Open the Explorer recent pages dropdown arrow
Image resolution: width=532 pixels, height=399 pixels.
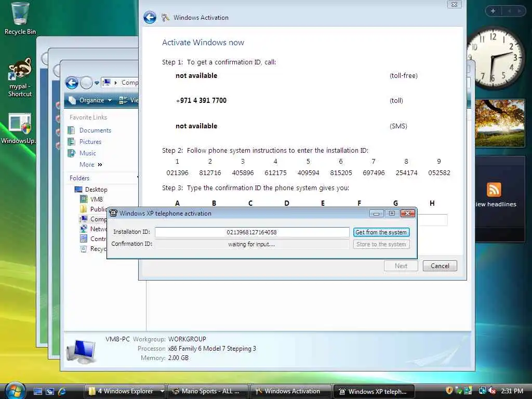tap(97, 83)
